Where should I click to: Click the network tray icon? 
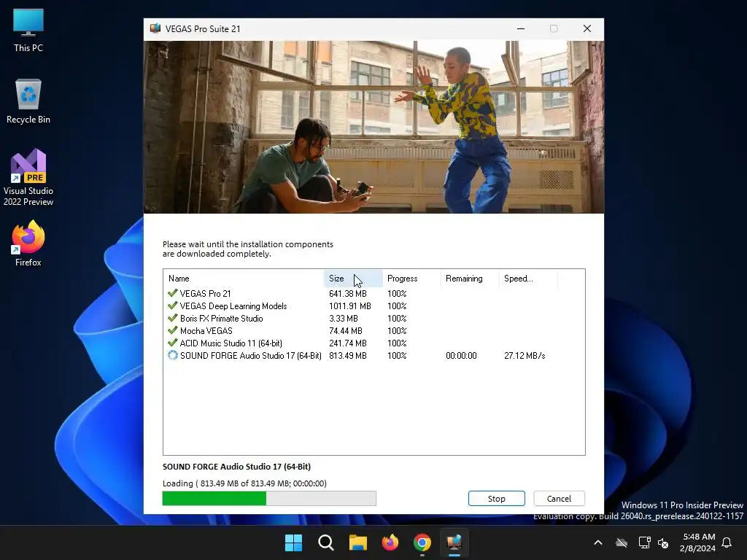tap(644, 542)
